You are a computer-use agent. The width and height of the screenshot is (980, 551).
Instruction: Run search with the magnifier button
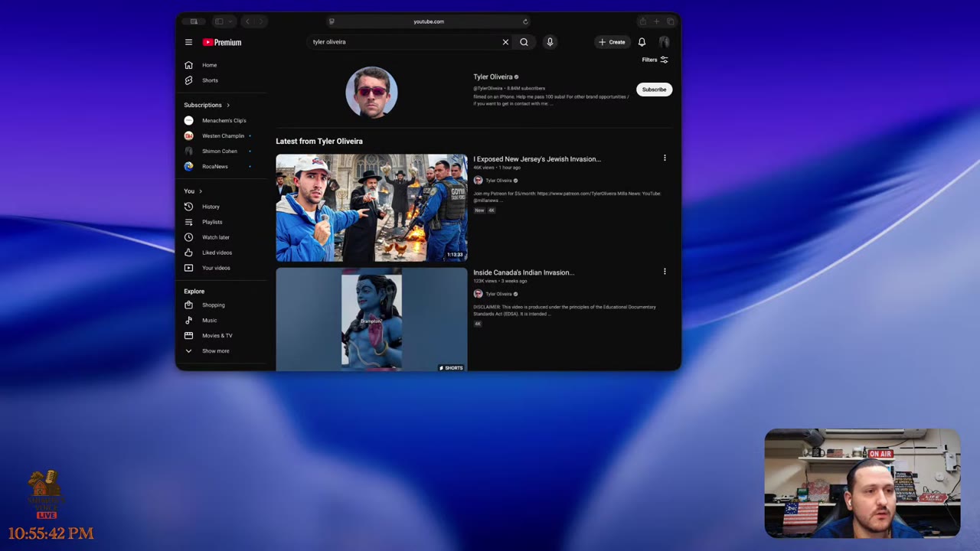click(x=524, y=42)
